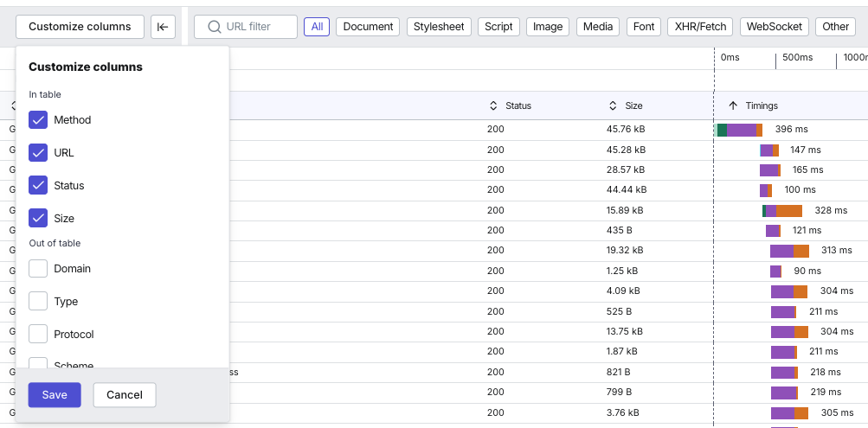Select the 1.25 kB size cell
The image size is (868, 428).
tap(621, 271)
